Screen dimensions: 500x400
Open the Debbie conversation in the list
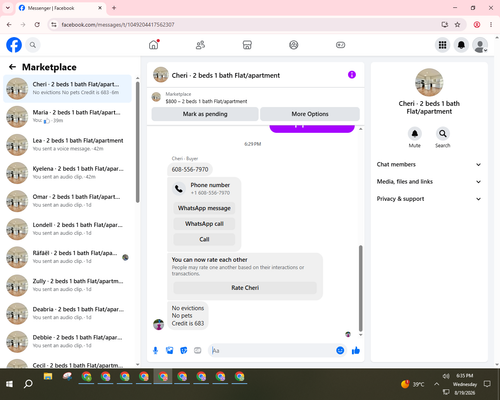click(x=67, y=341)
